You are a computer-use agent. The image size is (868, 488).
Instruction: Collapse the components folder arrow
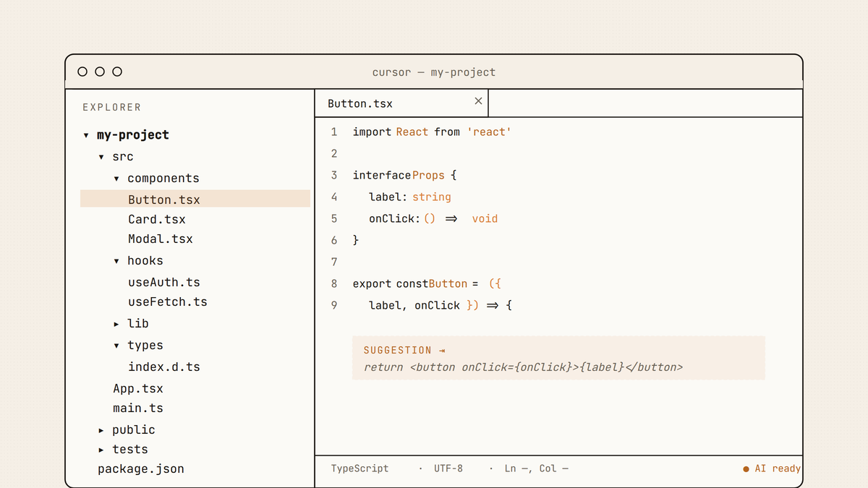[116, 179]
